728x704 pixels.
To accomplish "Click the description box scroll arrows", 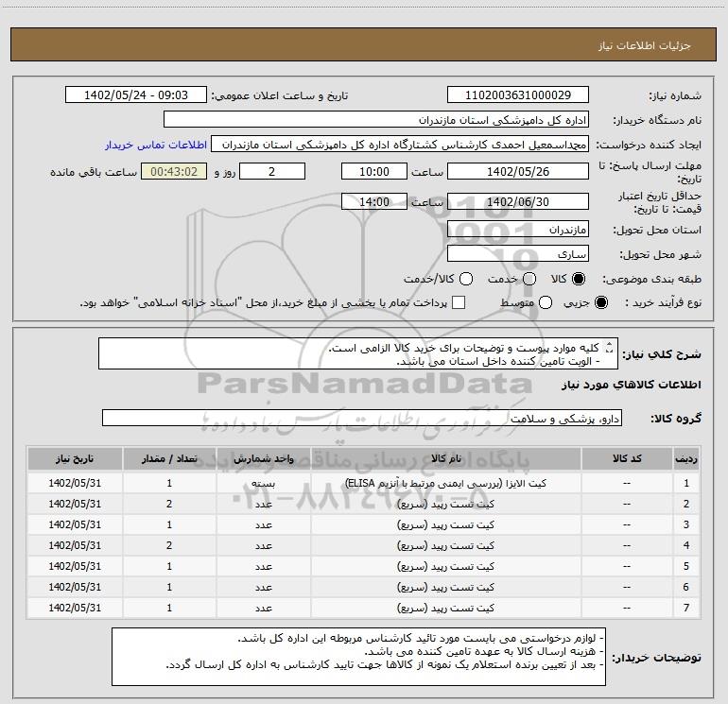I will (610, 348).
